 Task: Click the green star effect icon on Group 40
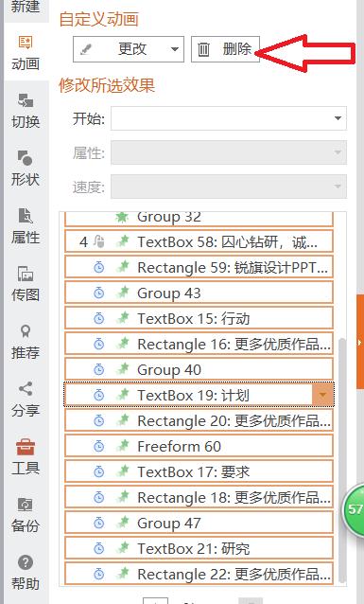pos(122,369)
